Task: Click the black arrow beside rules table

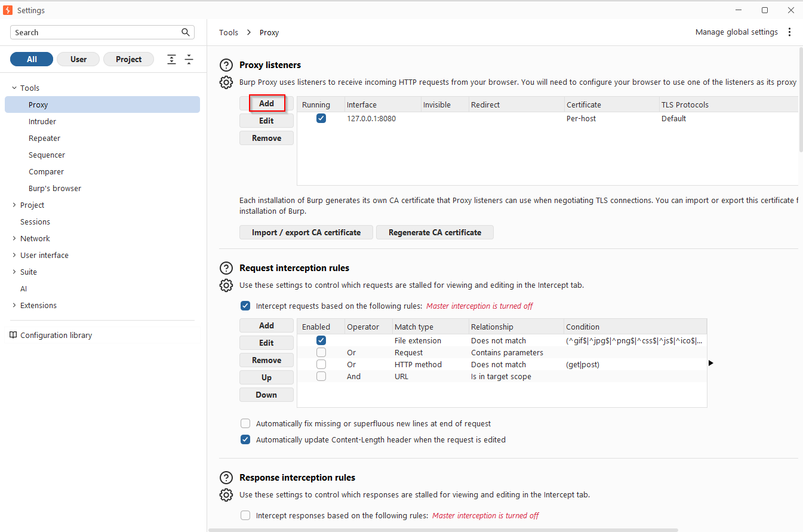Action: click(711, 363)
